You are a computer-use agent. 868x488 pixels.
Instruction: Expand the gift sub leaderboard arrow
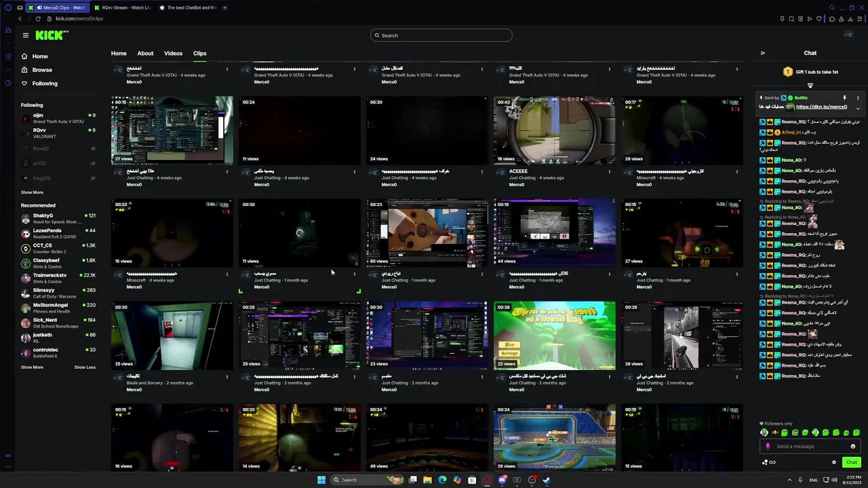coord(810,86)
